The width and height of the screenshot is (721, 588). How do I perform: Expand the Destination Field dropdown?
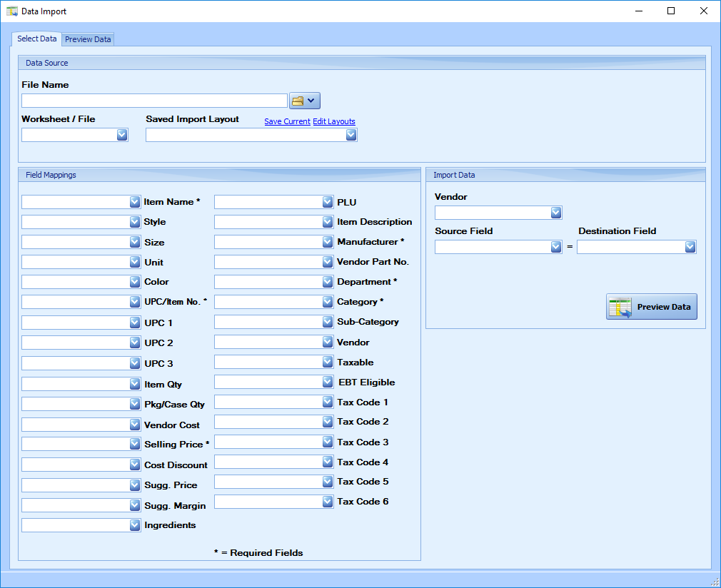690,247
